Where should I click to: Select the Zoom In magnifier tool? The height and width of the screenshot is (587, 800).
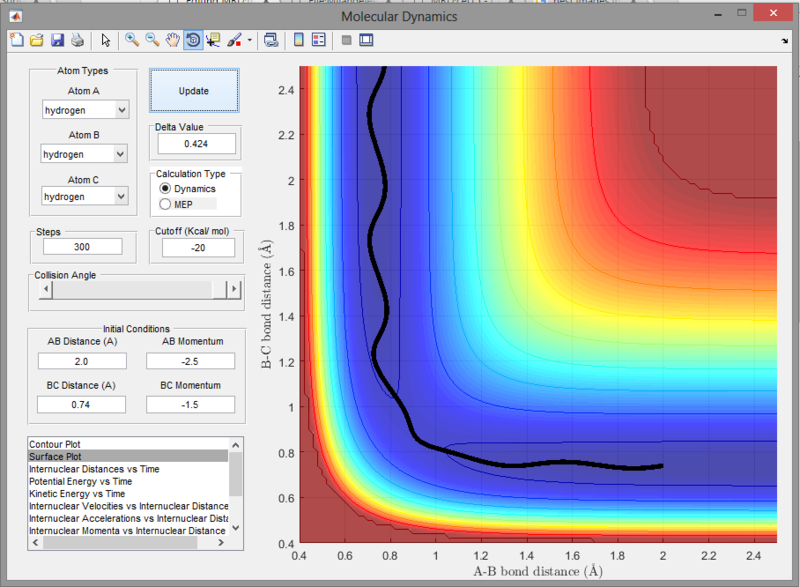(x=132, y=40)
